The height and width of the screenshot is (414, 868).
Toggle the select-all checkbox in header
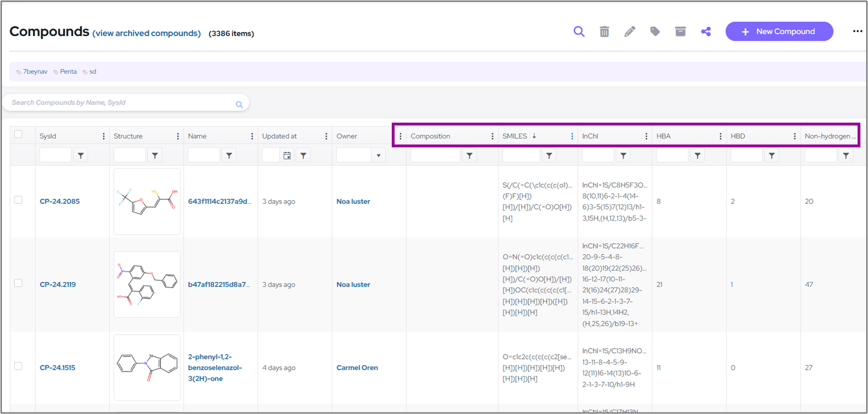[19, 134]
